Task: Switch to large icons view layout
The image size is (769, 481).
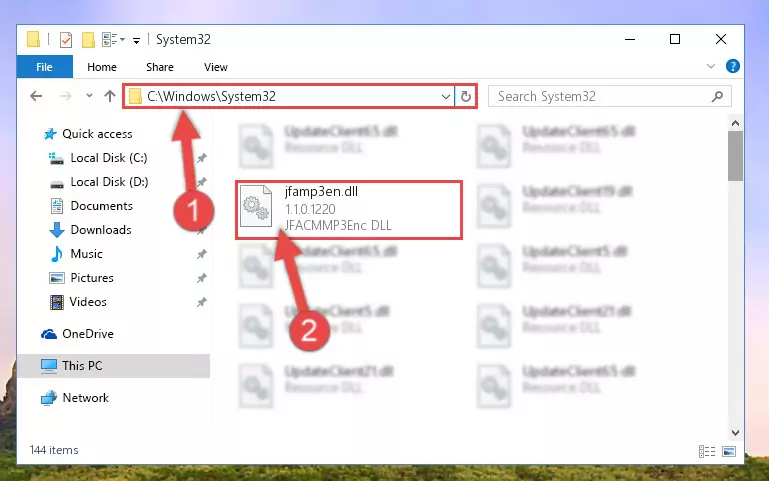Action: (729, 451)
